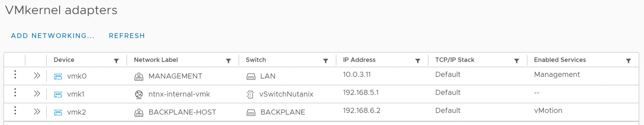The image size is (644, 125).
Task: Click the ntnx-internal-vmk network icon
Action: tap(139, 94)
